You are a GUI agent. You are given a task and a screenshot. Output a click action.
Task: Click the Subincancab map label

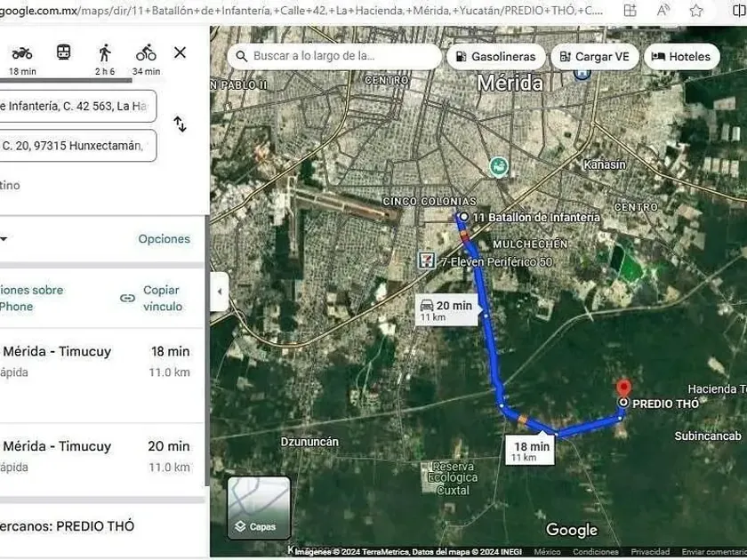708,436
